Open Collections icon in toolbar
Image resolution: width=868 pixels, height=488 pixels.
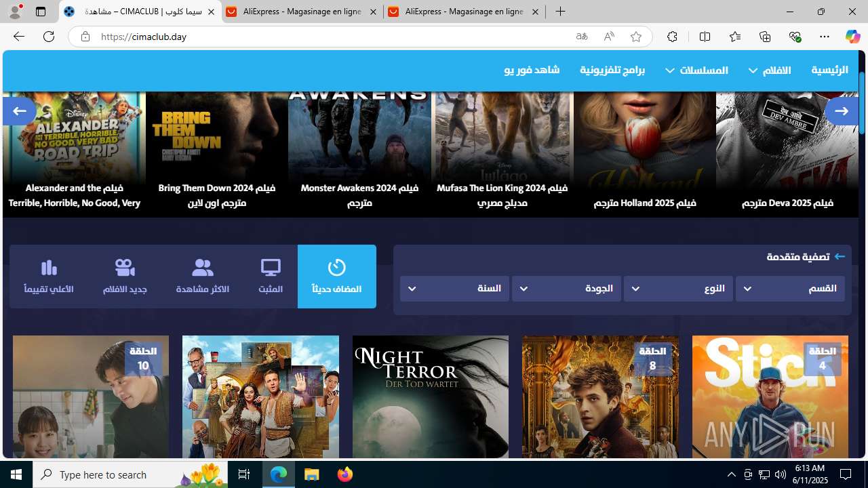[765, 37]
